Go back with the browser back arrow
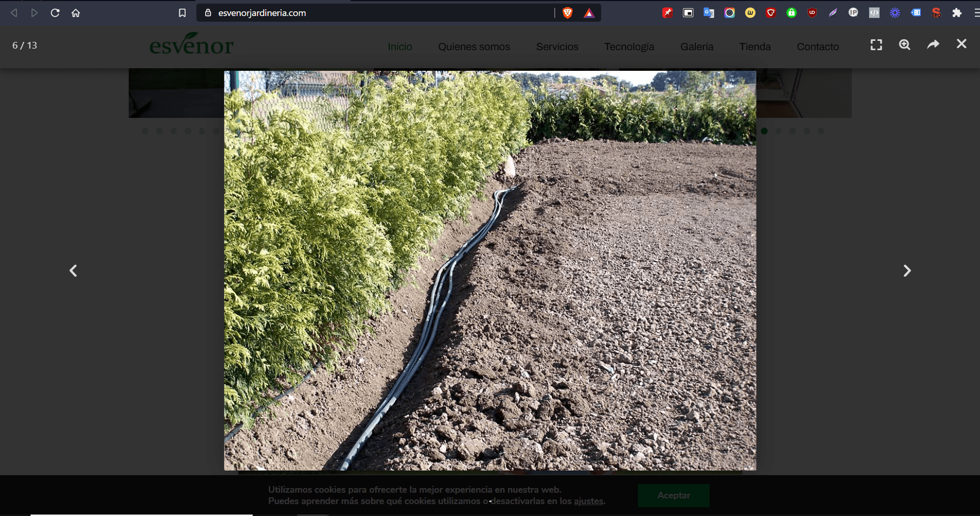 coord(14,13)
